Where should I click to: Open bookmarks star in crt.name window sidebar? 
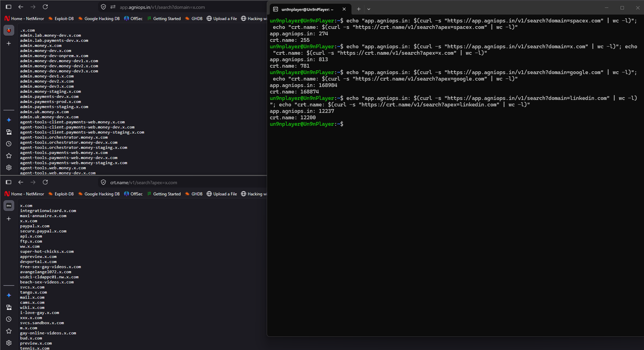9,331
